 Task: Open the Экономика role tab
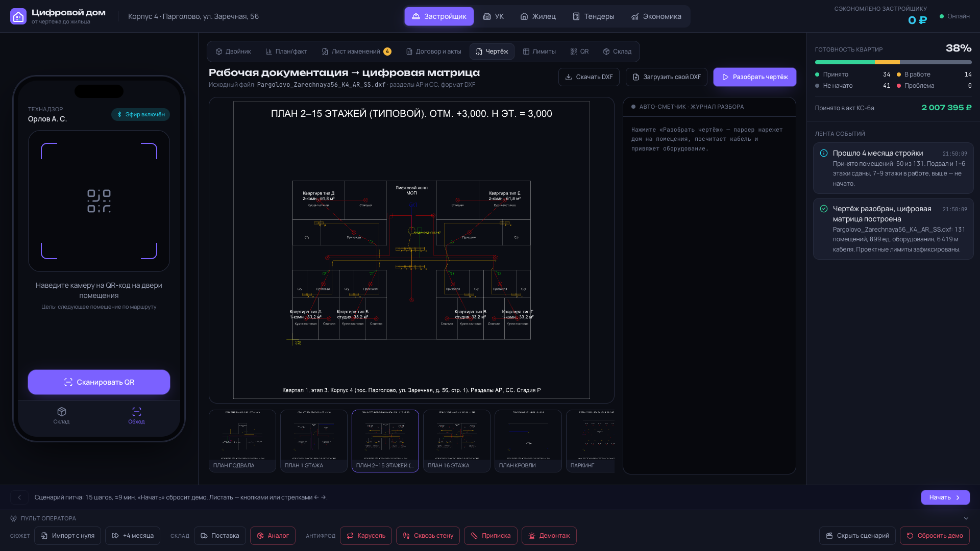[x=656, y=16]
